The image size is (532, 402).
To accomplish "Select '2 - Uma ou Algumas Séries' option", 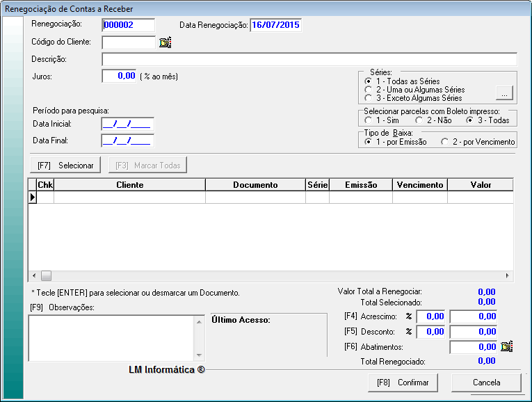I will click(x=368, y=90).
